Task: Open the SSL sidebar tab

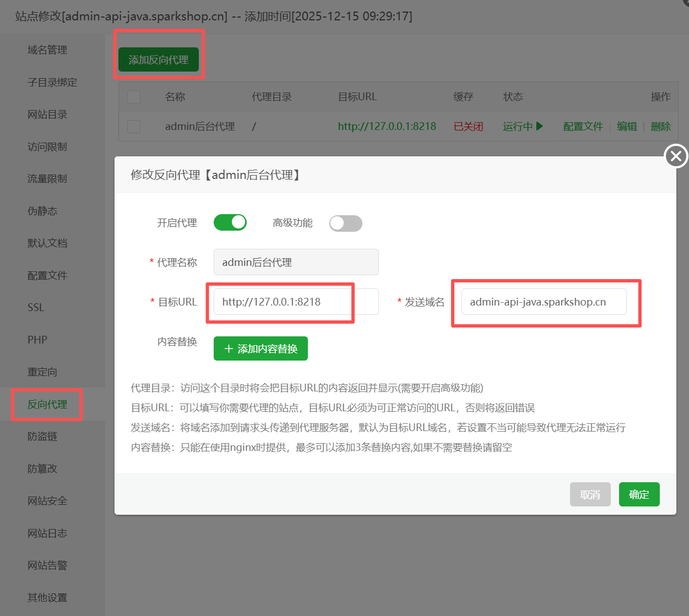Action: (x=36, y=307)
